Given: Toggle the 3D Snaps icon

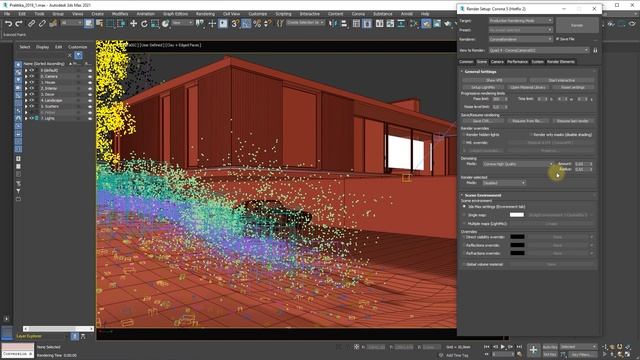Looking at the screenshot, I should click(235, 24).
